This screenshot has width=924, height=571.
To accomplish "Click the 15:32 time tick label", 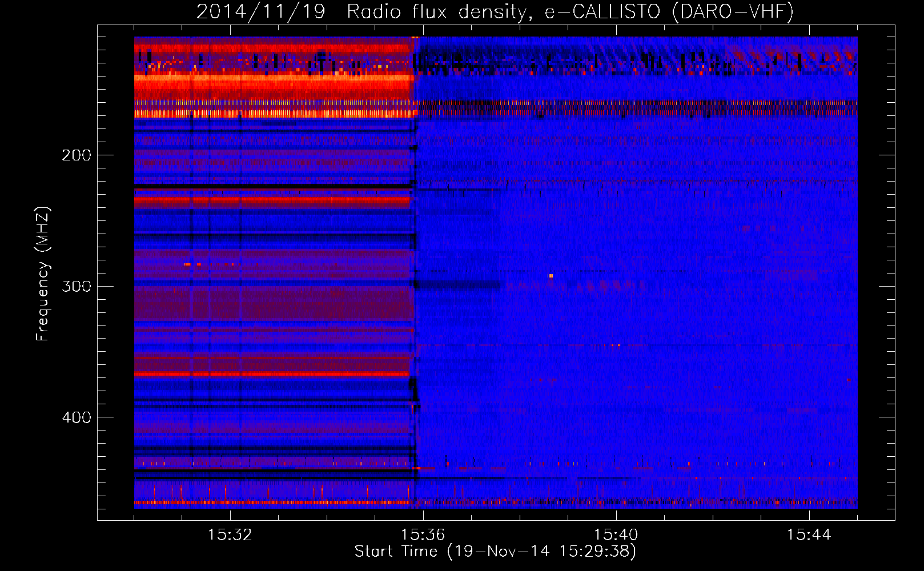I will [230, 535].
